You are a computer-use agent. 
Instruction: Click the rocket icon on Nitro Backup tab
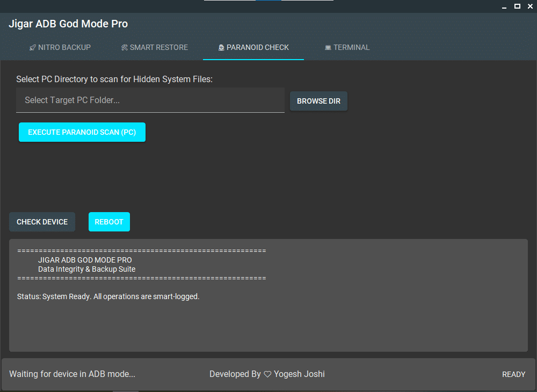tap(32, 47)
